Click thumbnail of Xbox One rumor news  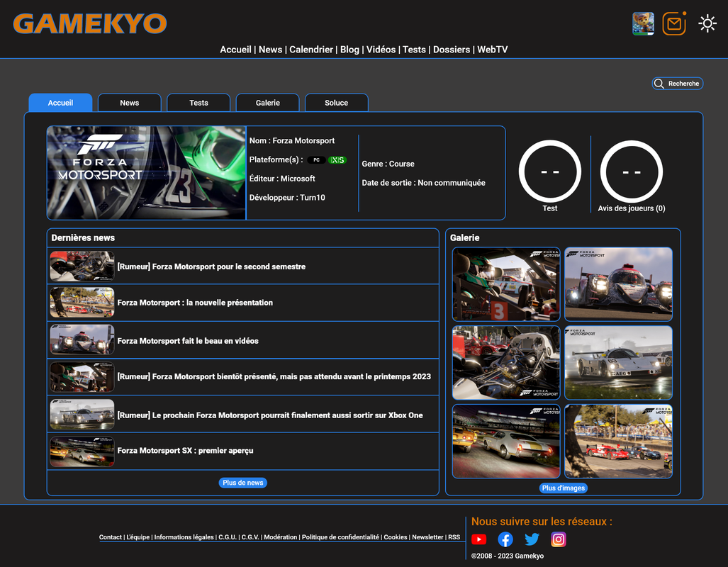tap(82, 414)
